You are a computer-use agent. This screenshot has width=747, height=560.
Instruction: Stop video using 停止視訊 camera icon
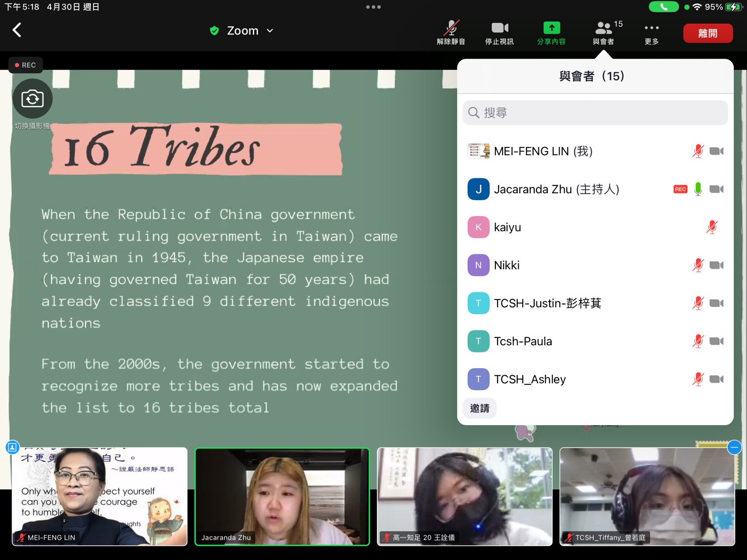499,33
